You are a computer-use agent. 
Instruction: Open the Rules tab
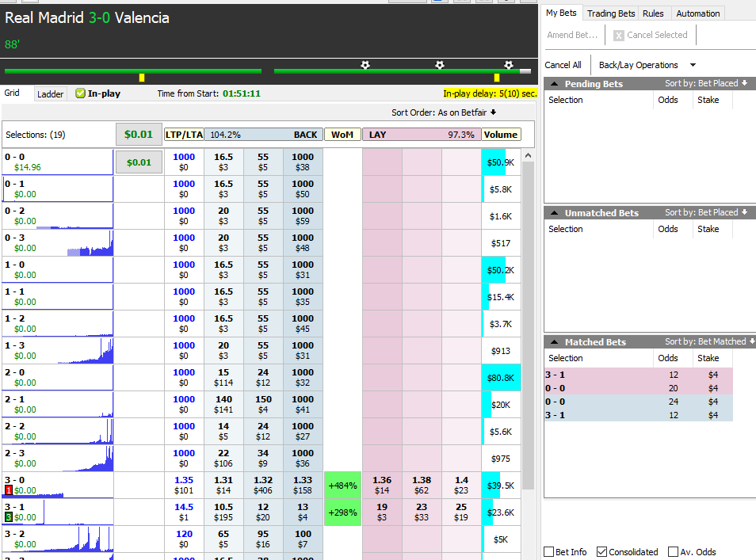(x=653, y=13)
